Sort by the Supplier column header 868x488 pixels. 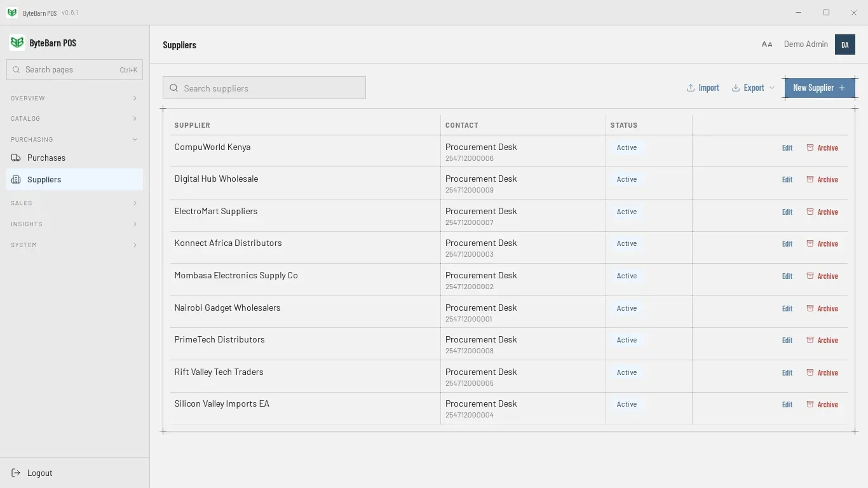193,125
